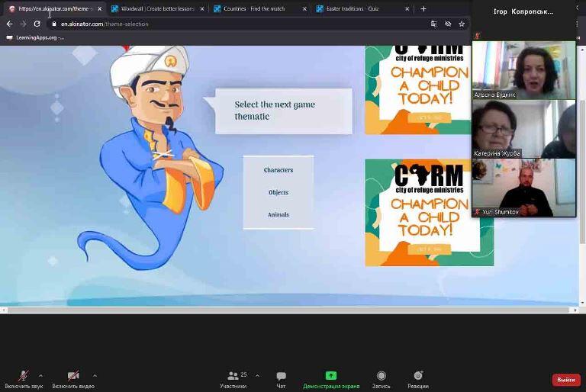This screenshot has height=392, width=586.
Task: Click the site lock icon in address bar
Action: point(54,24)
